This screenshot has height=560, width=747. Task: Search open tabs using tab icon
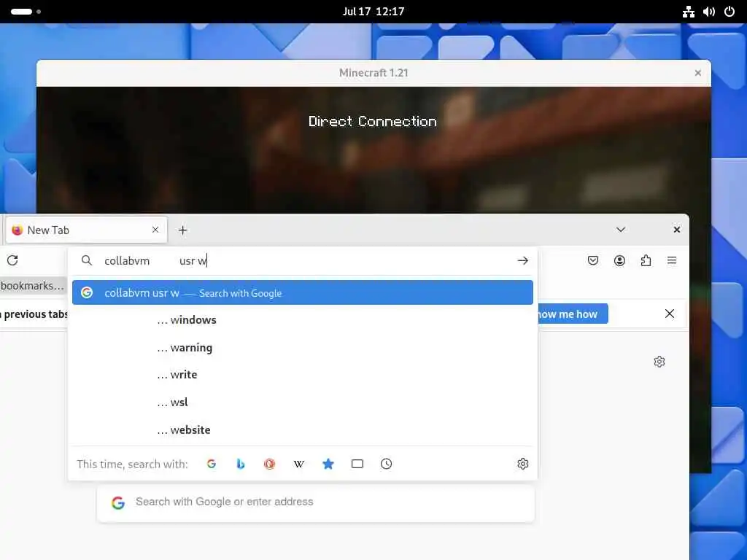coord(357,464)
